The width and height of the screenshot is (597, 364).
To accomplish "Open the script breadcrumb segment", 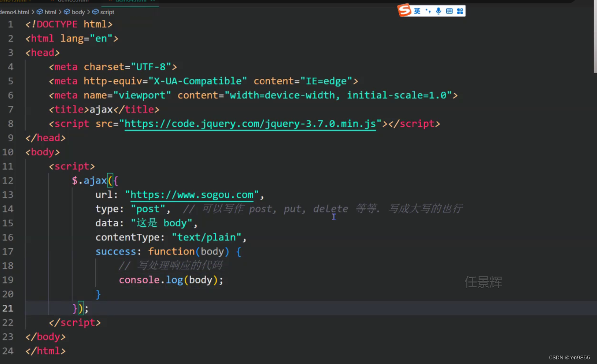I will click(107, 12).
